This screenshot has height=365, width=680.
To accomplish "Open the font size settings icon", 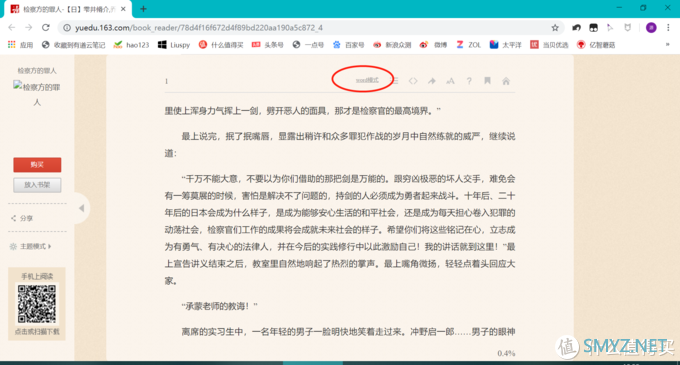I will 450,81.
